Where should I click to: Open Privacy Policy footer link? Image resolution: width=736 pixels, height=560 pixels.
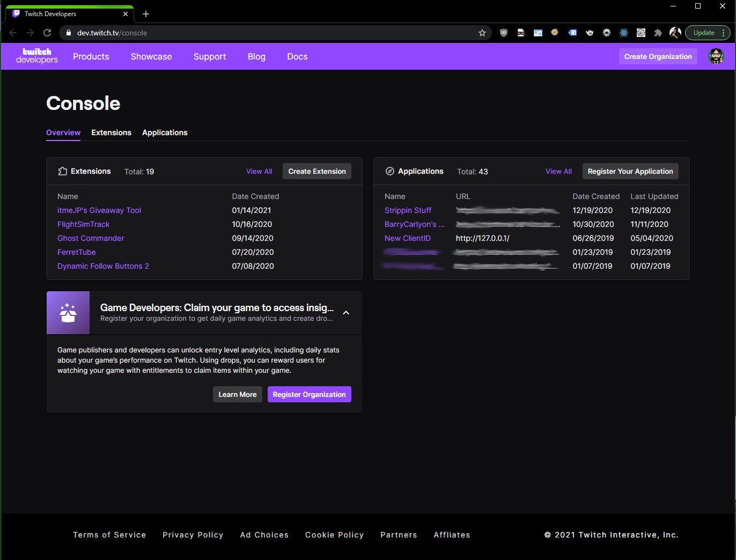click(193, 535)
